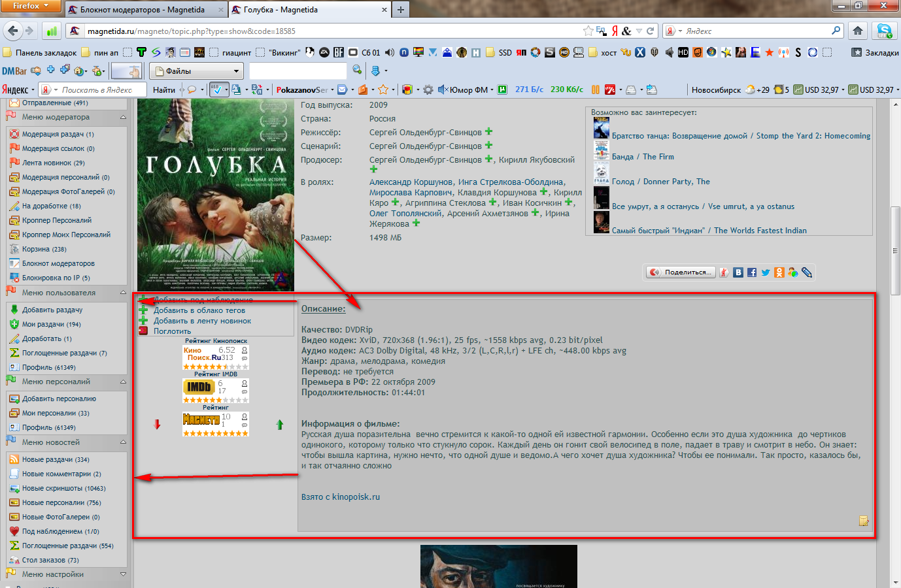Open Александр Коршунов actor link
Image resolution: width=901 pixels, height=588 pixels.
pos(411,182)
